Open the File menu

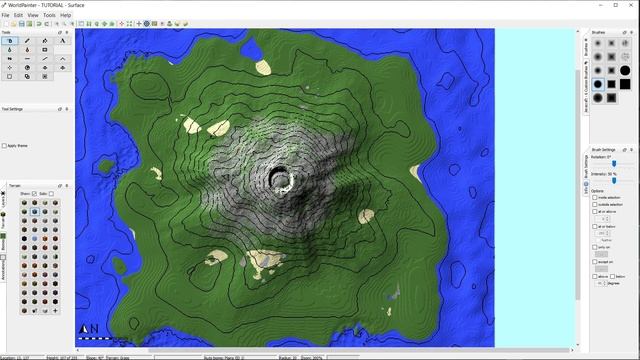(5, 15)
